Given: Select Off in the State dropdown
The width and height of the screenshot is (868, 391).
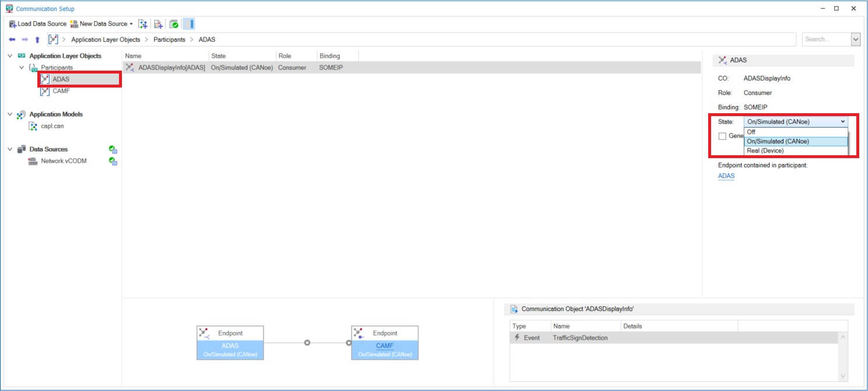Looking at the screenshot, I should [751, 132].
